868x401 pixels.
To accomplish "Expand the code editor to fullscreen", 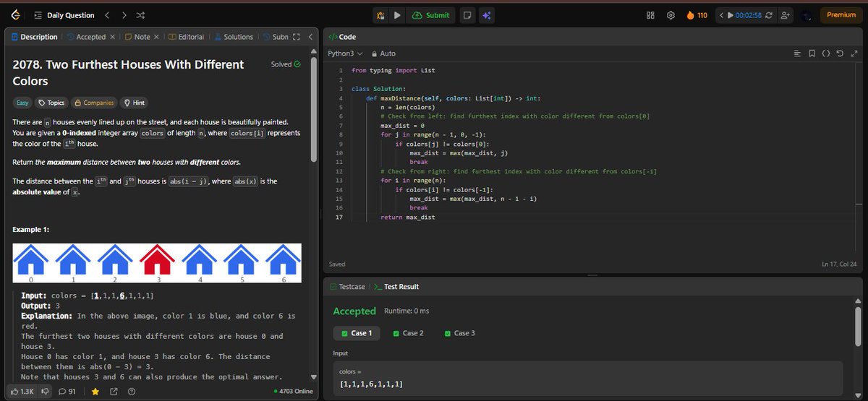I will coord(854,53).
